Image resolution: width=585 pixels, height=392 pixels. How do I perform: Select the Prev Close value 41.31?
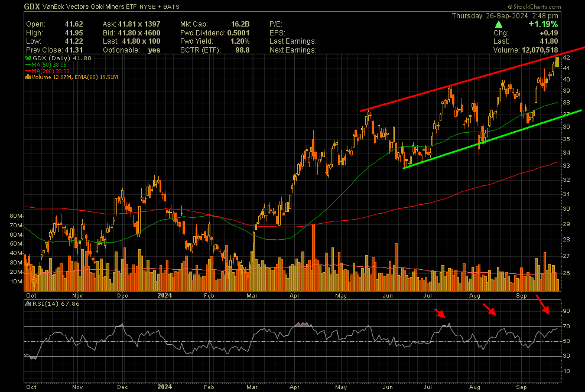[74, 50]
